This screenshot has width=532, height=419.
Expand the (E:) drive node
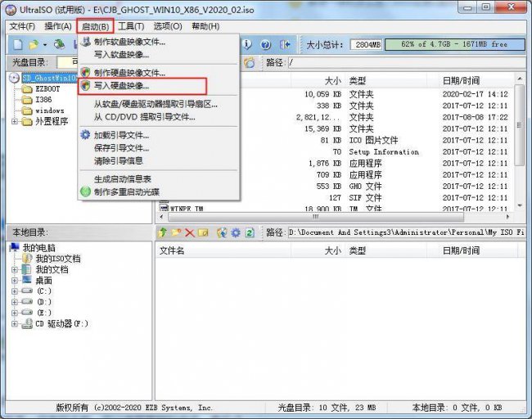14,313
